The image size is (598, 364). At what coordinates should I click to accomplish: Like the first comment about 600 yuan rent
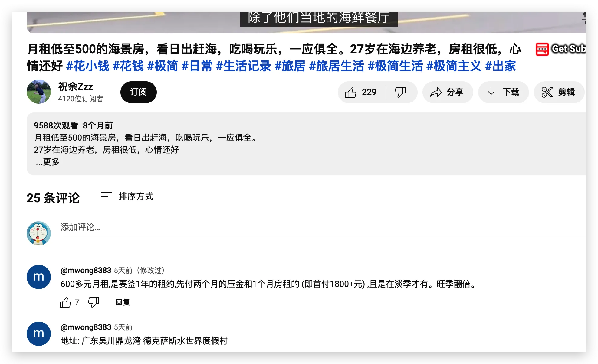(65, 302)
